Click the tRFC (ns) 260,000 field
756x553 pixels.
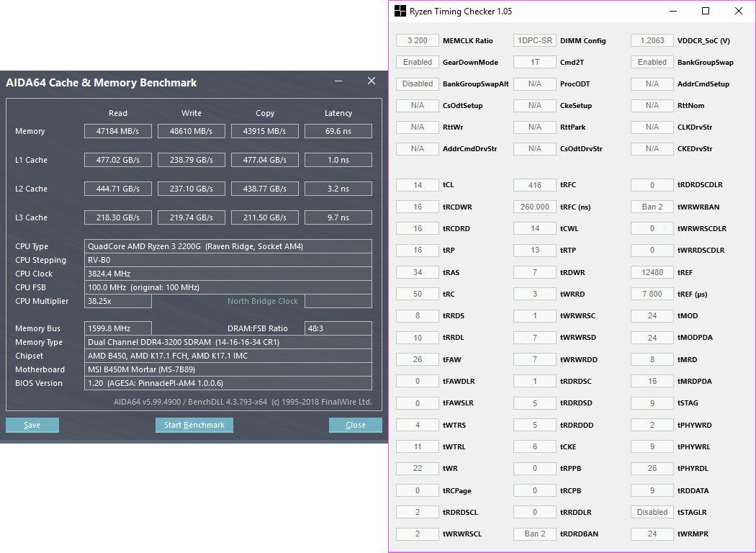tap(535, 207)
